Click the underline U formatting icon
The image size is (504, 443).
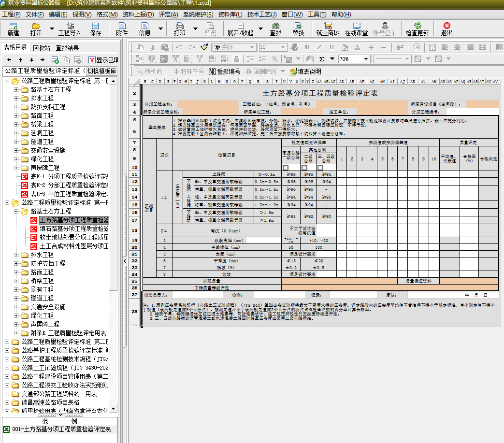coord(331,47)
